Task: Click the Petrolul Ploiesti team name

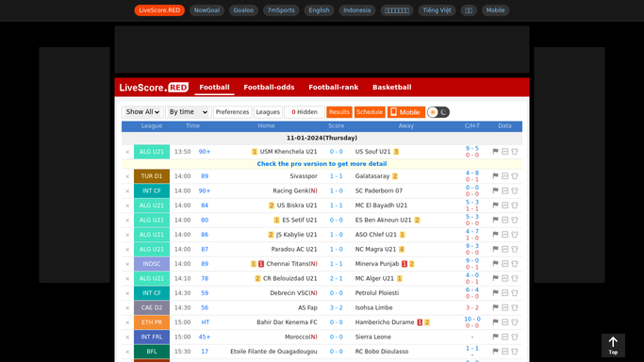Action: tap(377, 293)
